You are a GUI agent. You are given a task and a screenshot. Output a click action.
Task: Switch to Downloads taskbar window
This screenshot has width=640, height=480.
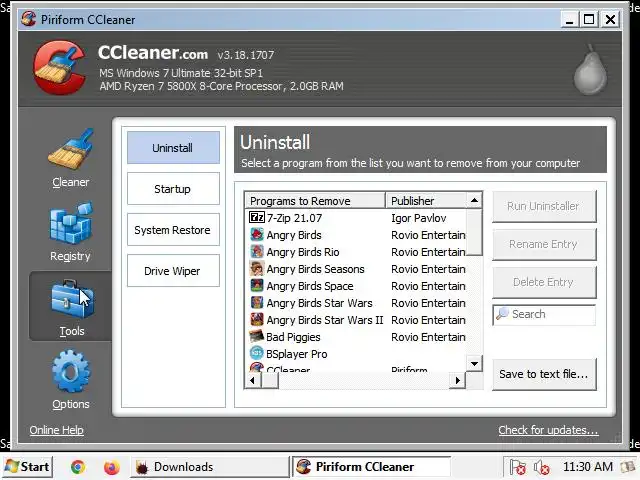tap(210, 467)
